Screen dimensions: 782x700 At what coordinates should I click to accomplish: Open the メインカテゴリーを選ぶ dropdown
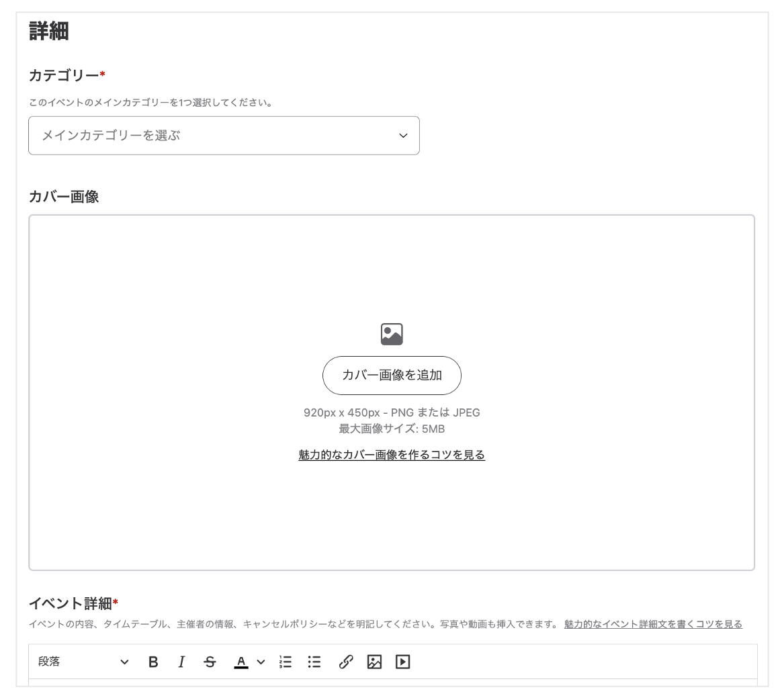coord(224,136)
